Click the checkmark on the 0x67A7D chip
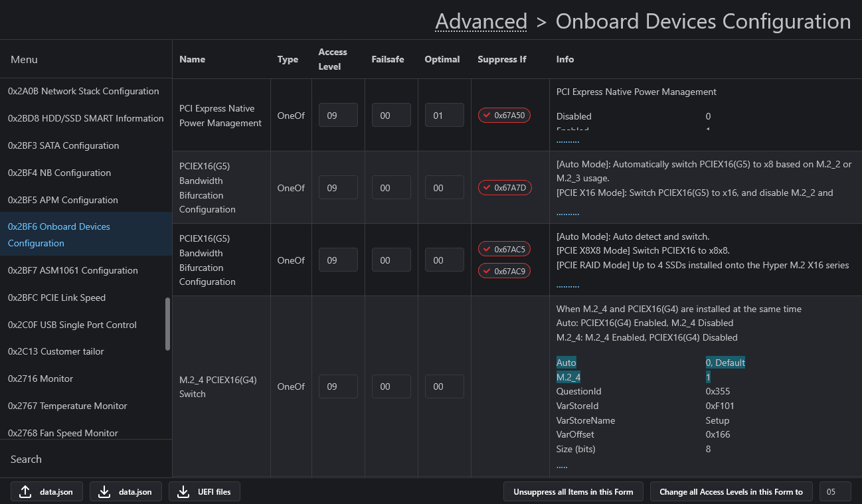 click(487, 188)
